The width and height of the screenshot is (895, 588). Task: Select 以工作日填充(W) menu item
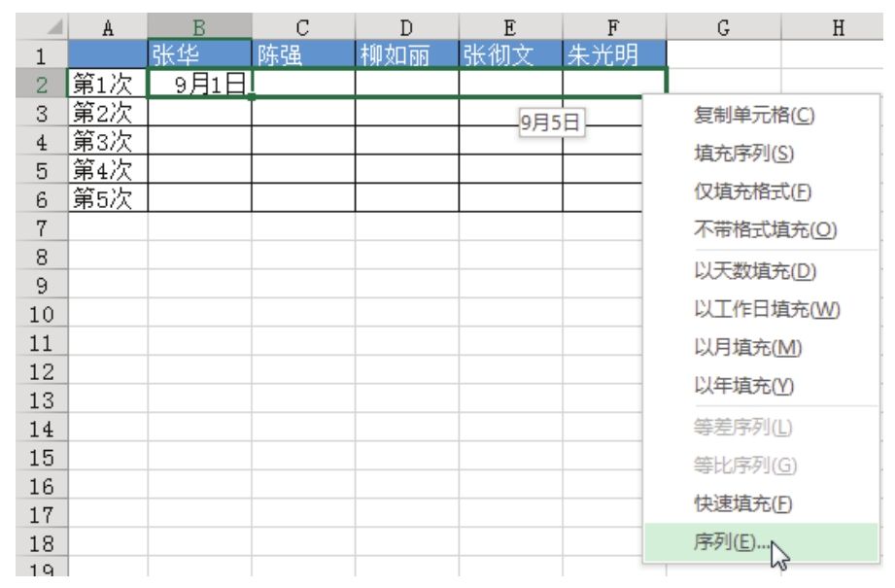(766, 309)
